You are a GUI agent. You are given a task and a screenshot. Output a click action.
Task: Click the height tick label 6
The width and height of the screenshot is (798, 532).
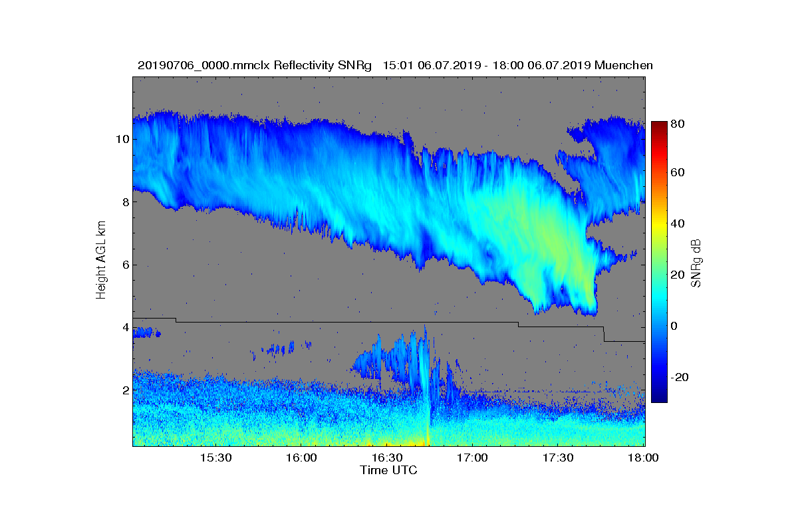[125, 264]
